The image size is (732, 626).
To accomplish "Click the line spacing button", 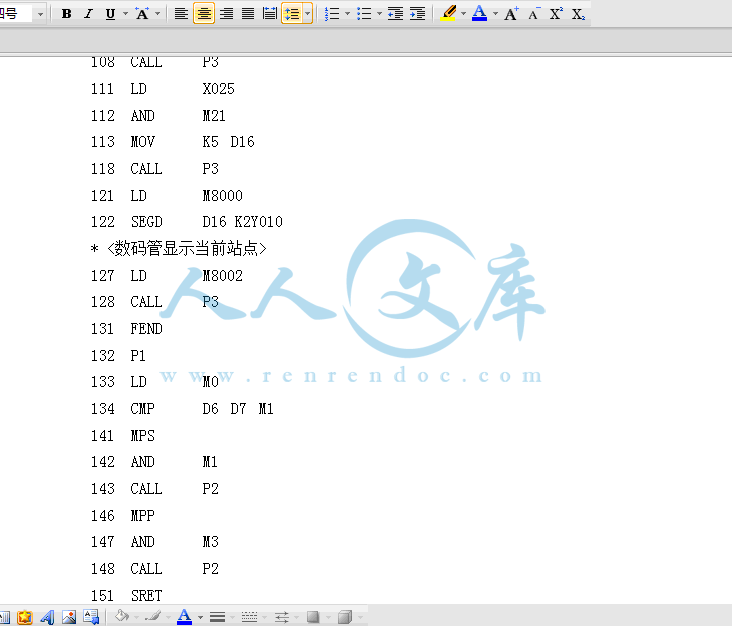I will click(292, 14).
